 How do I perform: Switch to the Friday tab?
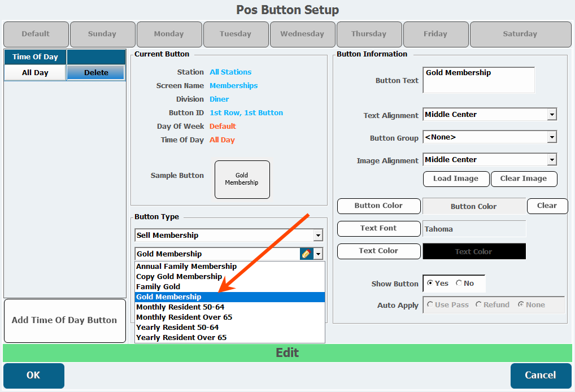(x=436, y=34)
